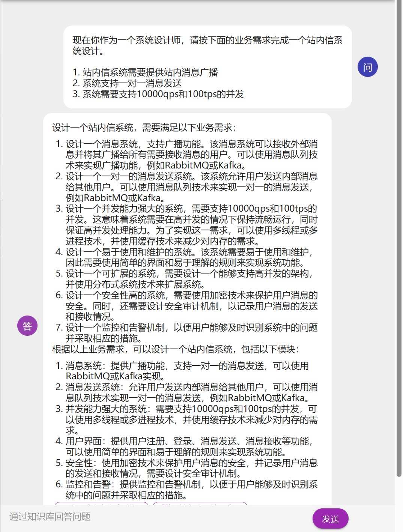Click the line 根据以上业务需求 introducing modules
The height and width of the screenshot is (532, 403).
(x=176, y=350)
